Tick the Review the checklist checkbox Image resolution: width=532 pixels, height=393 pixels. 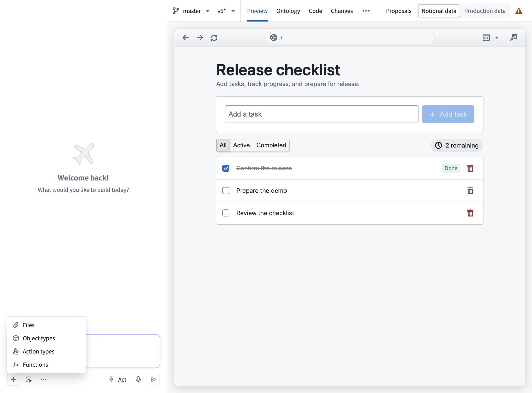coord(226,213)
